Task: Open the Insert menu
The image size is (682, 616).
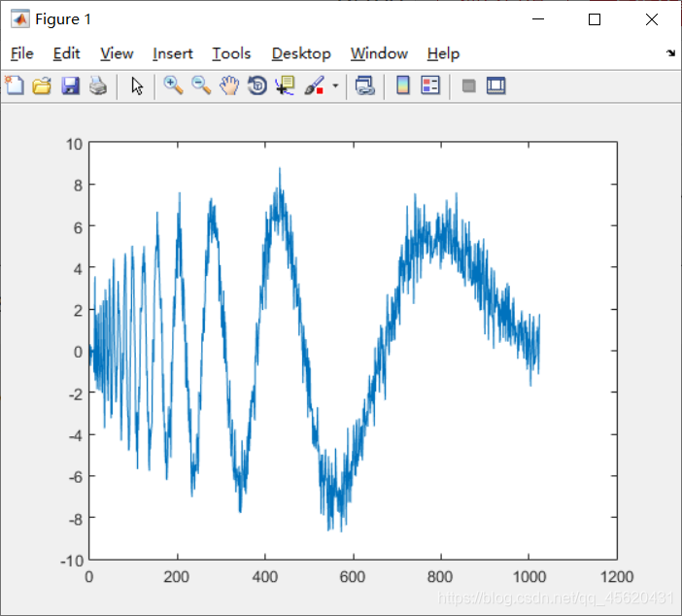Action: [172, 53]
